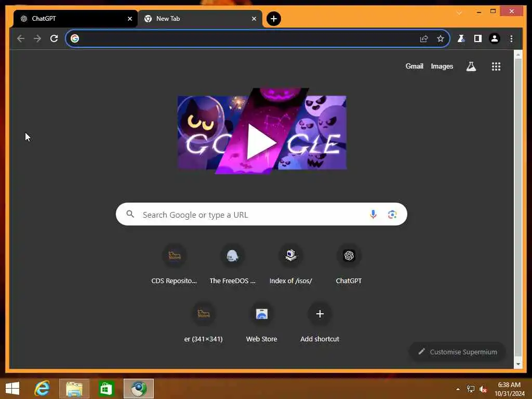
Task: Click the page scrollbar down arrow
Action: point(518,364)
